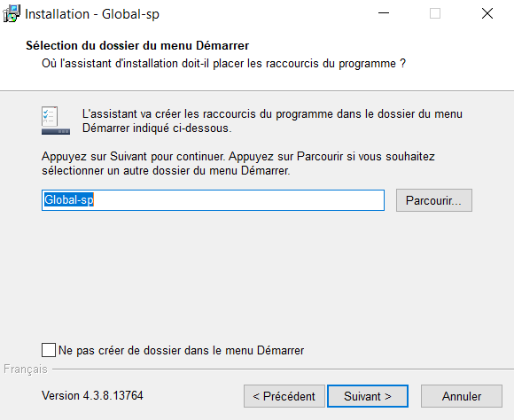Screen dimensions: 514x420
Task: Click the paragraph starting 'L'assistant va créer'
Action: point(272,121)
